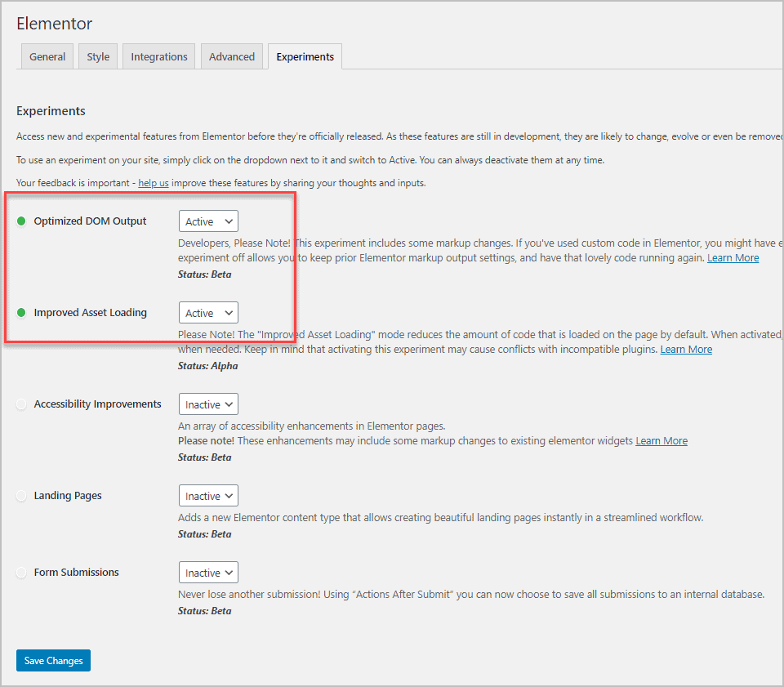Open Learn More for Improved Asset Loading
The height and width of the screenshot is (687, 784).
tap(686, 349)
